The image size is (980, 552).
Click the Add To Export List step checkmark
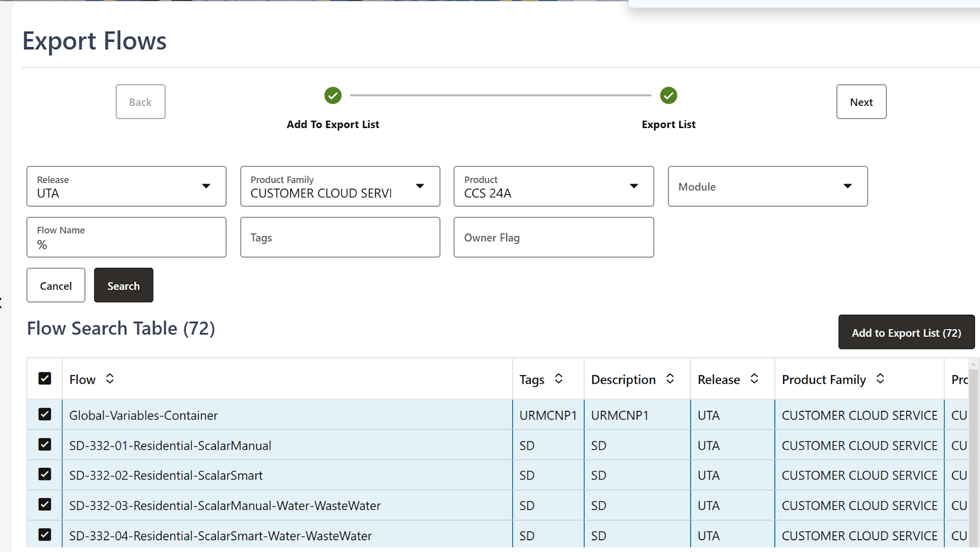(x=333, y=95)
